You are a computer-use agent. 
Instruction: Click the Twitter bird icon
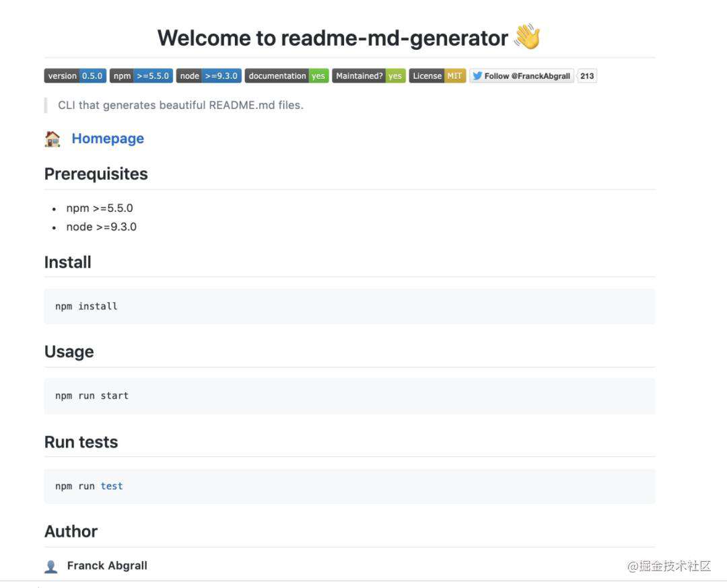coord(477,75)
